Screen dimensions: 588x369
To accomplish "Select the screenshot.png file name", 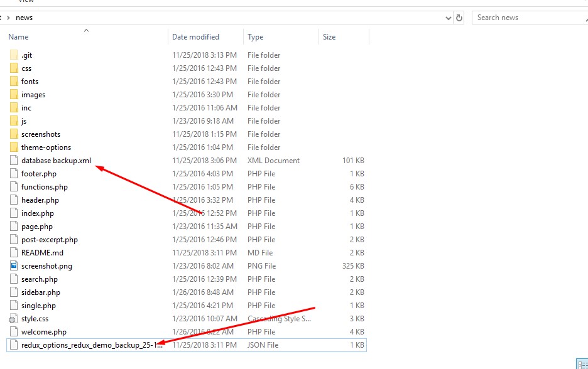I will pyautogui.click(x=46, y=266).
